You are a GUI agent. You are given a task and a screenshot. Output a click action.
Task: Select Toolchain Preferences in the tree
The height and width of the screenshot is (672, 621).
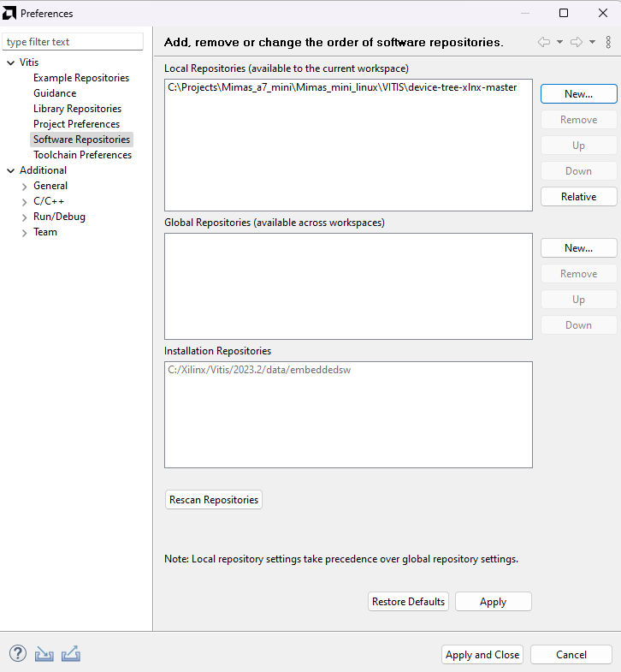click(82, 155)
